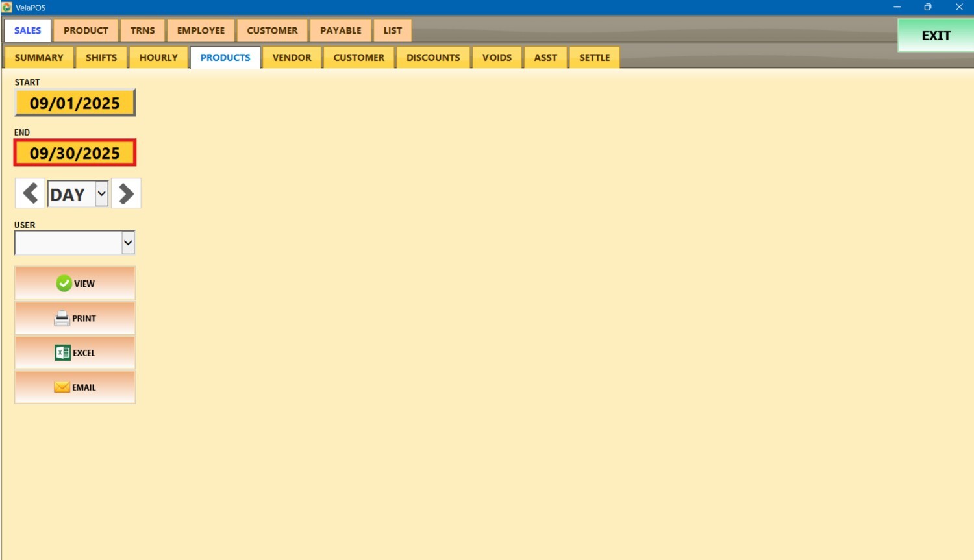Click the VelaPOS app icon in title bar
Viewport: 974px width, 560px height.
(7, 7)
